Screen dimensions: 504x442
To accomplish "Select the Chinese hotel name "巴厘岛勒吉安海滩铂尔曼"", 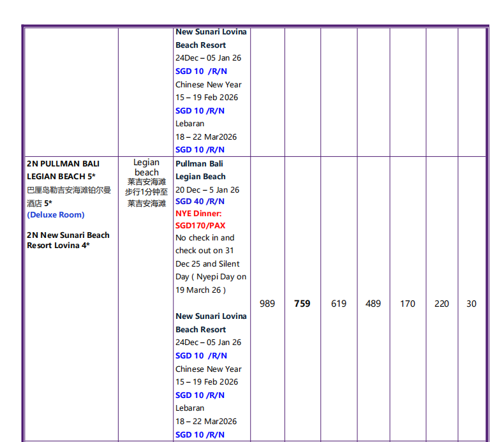I will [x=69, y=190].
